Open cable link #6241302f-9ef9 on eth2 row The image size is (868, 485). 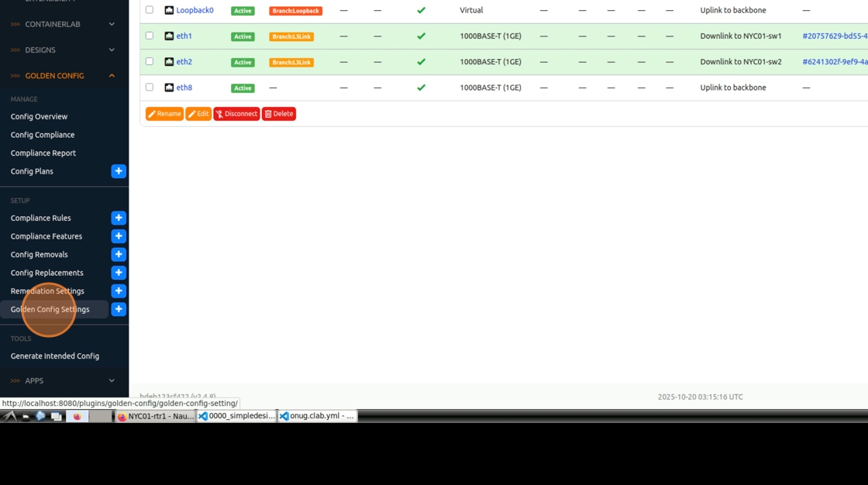pos(835,61)
